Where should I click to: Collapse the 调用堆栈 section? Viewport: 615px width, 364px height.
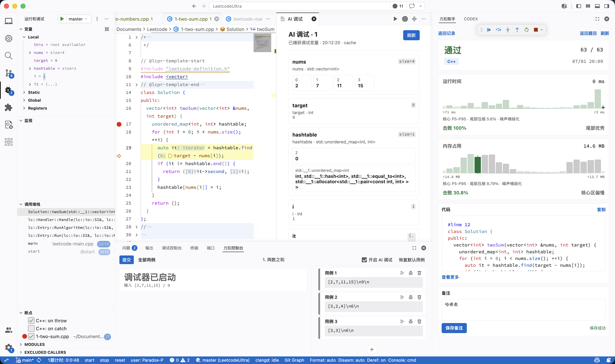21,204
